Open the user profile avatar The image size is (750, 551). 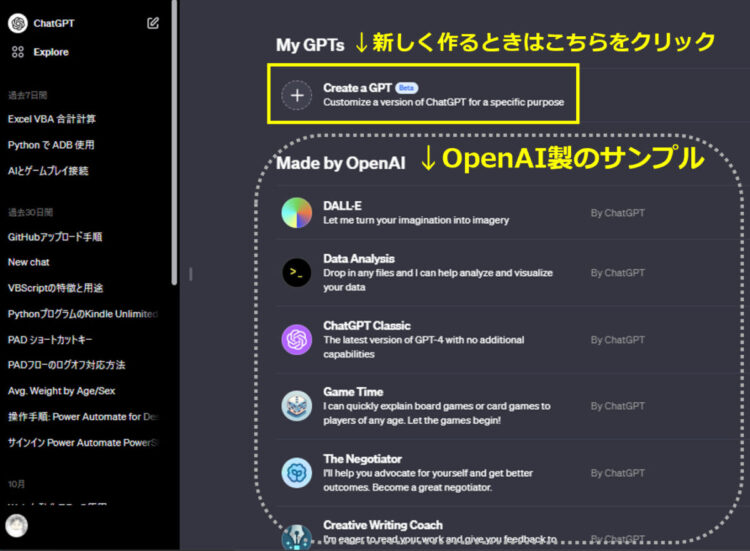click(17, 526)
